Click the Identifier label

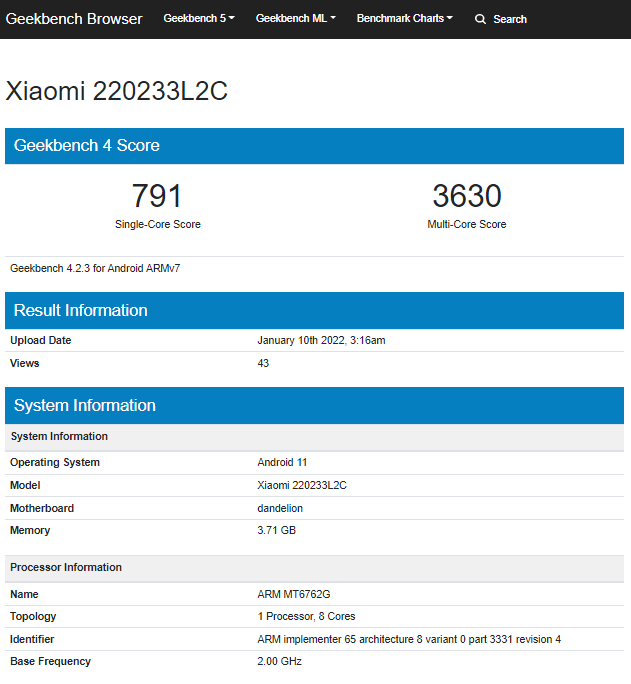32,640
